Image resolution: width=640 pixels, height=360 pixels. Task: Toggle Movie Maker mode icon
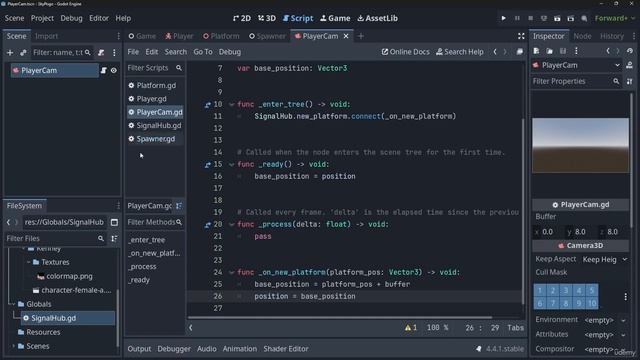(584, 18)
